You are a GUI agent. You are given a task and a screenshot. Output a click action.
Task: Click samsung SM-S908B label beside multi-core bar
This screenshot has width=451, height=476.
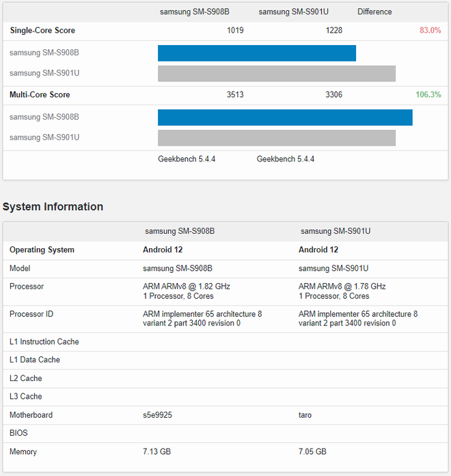(x=44, y=117)
